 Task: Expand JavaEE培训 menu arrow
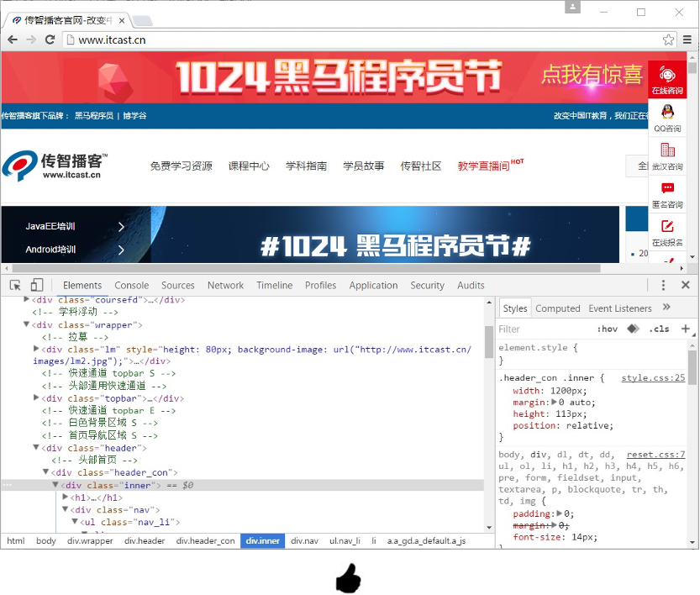121,227
